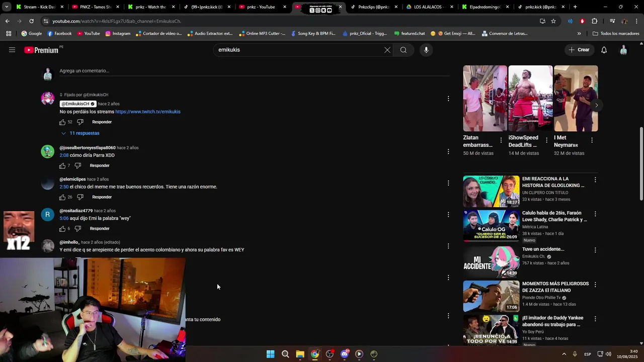Open the Instagram bookmark
This screenshot has width=644, height=362.
(118, 34)
